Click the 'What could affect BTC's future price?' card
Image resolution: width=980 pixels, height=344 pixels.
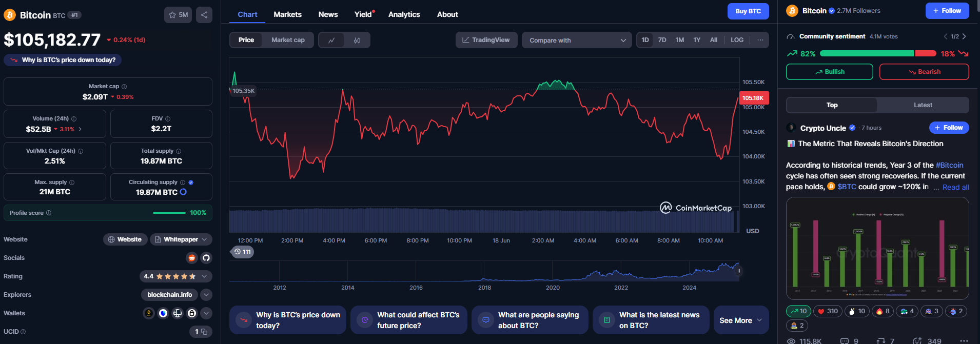409,320
